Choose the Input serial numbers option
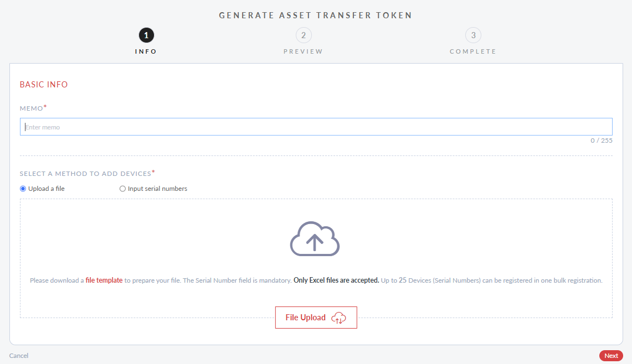Image resolution: width=632 pixels, height=364 pixels. point(122,188)
